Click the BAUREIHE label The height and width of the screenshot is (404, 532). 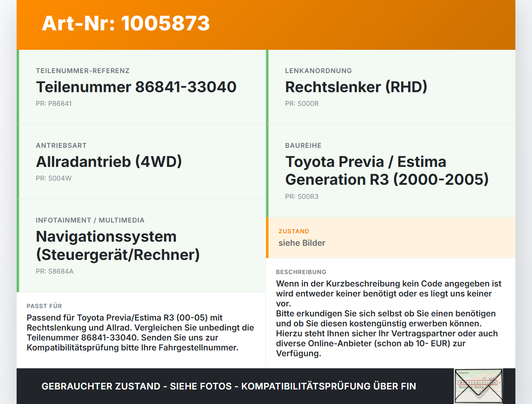click(303, 145)
